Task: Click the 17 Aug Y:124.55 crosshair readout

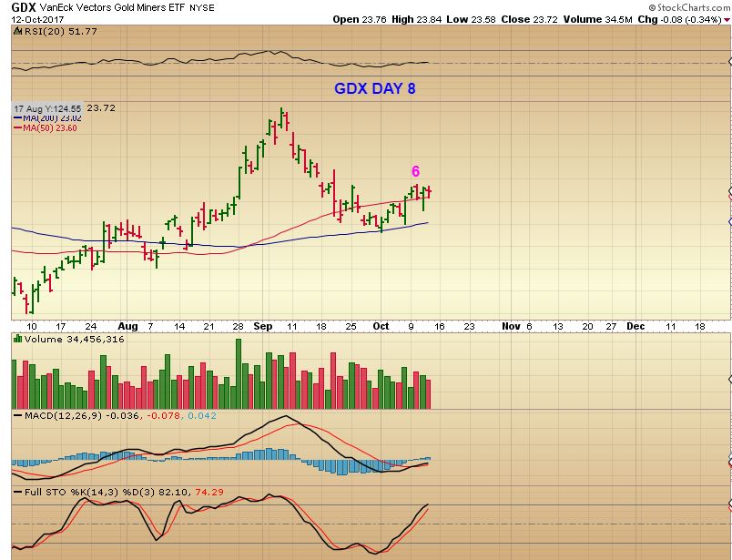Action: point(47,108)
